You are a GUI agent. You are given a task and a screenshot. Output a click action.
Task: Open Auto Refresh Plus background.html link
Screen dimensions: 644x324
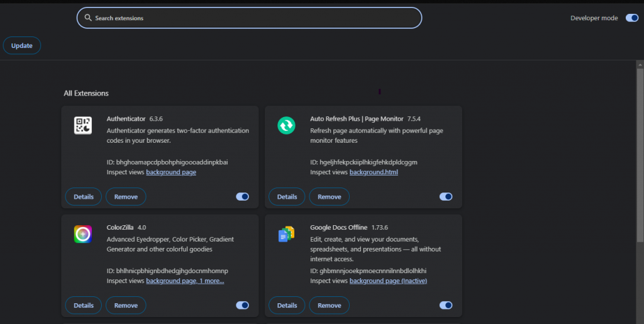tap(374, 172)
